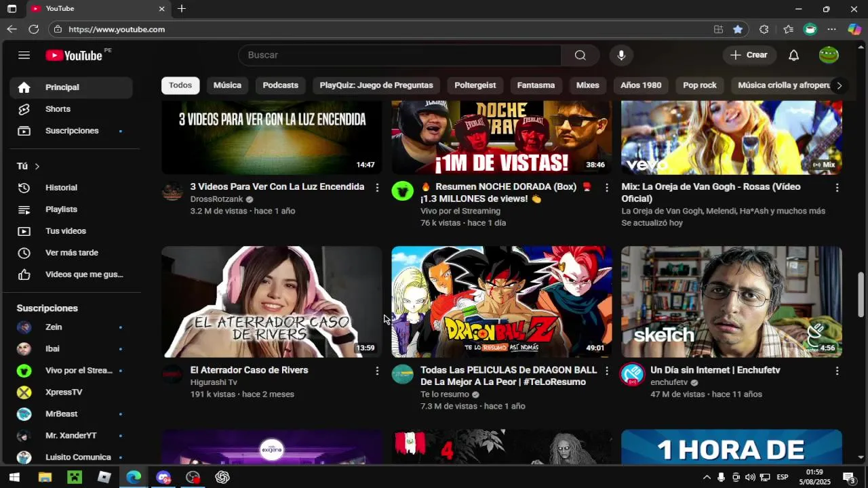The image size is (868, 488).
Task: Focus the Buscar search field
Action: 400,55
